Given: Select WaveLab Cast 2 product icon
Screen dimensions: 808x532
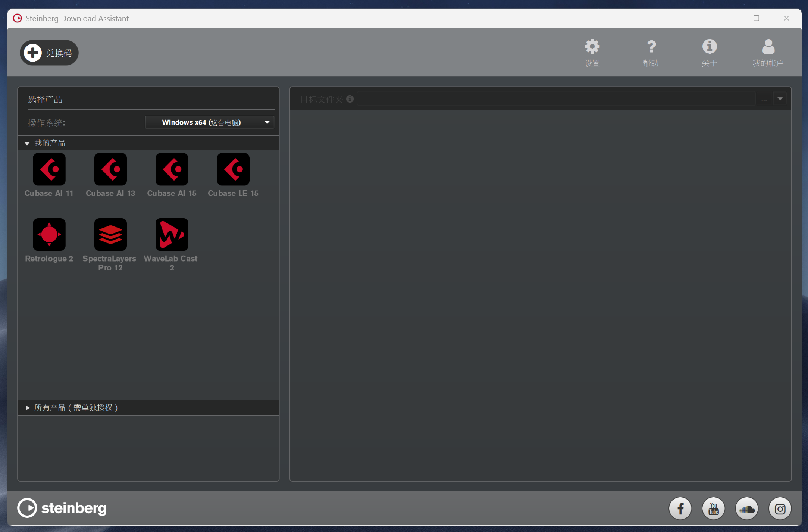Looking at the screenshot, I should (172, 234).
